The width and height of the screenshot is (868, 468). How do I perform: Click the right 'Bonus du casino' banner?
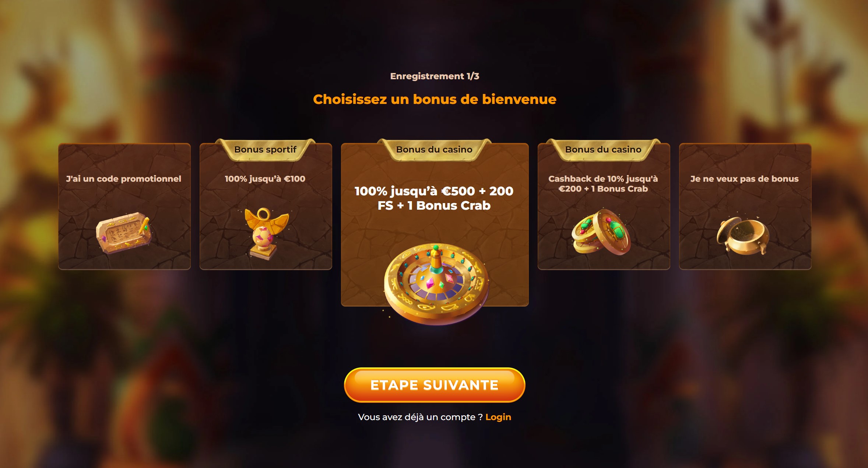[x=603, y=150]
